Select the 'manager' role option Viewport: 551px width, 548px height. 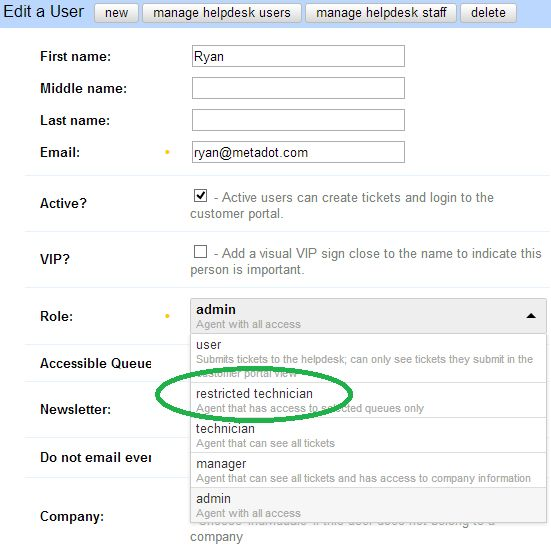pos(368,470)
